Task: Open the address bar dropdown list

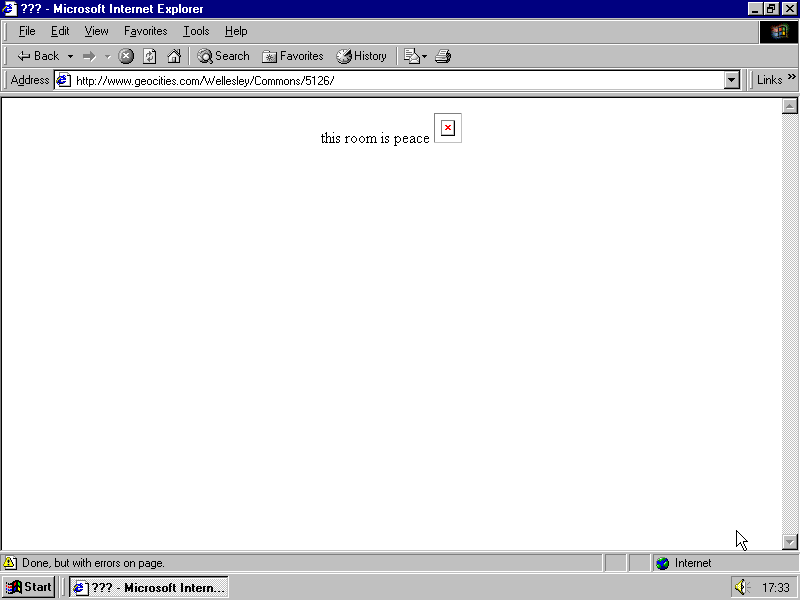Action: click(732, 80)
